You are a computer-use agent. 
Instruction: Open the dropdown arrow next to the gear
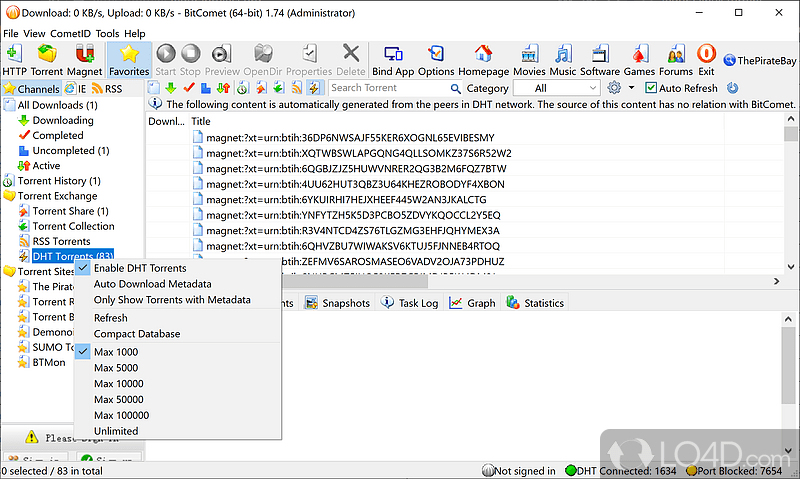pyautogui.click(x=631, y=88)
